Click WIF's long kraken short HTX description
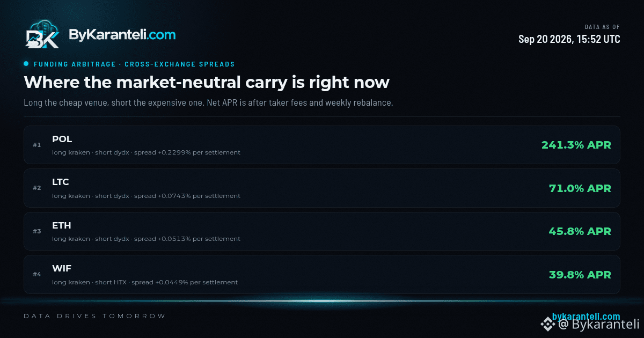Viewport: 644px width, 338px height. point(145,282)
